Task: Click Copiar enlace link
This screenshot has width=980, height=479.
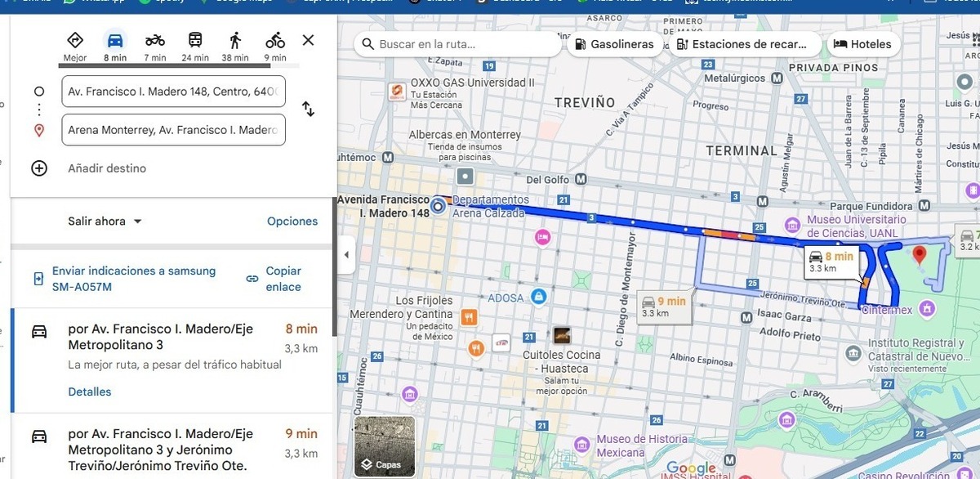Action: (275, 279)
